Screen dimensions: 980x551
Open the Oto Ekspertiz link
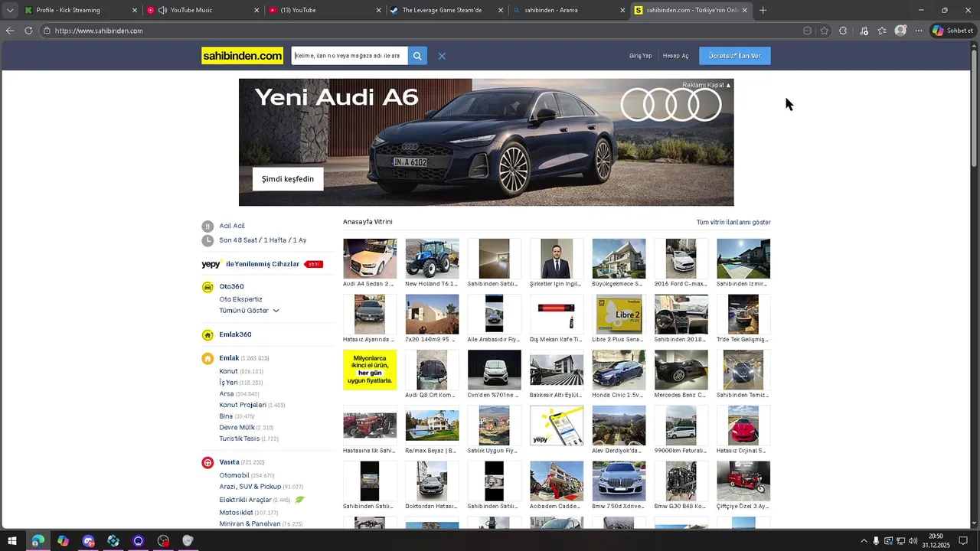pos(240,299)
